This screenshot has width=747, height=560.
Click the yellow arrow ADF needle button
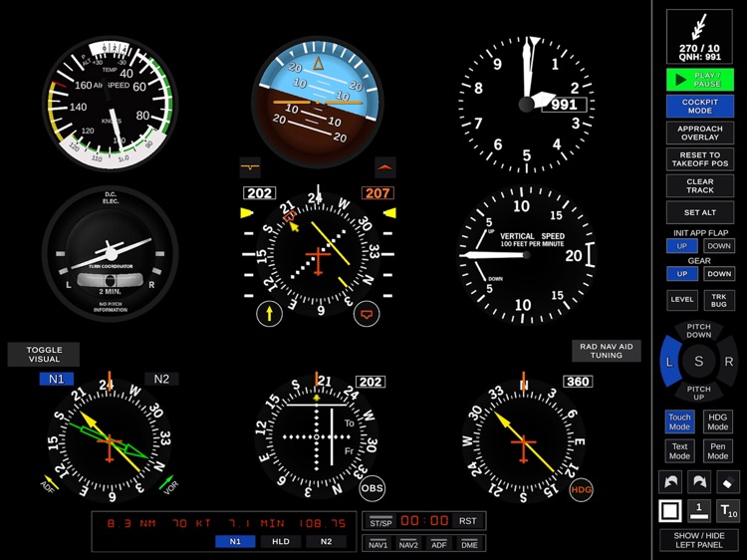click(x=269, y=314)
